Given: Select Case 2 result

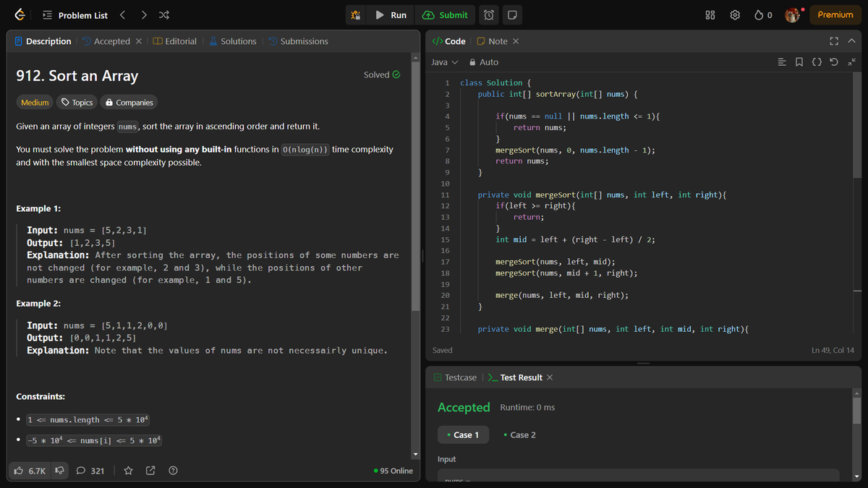Looking at the screenshot, I should point(519,435).
